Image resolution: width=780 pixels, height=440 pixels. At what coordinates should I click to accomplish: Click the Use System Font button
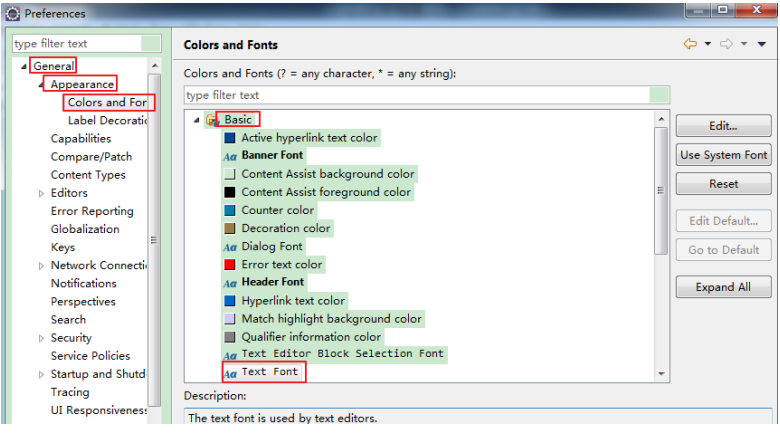click(723, 155)
